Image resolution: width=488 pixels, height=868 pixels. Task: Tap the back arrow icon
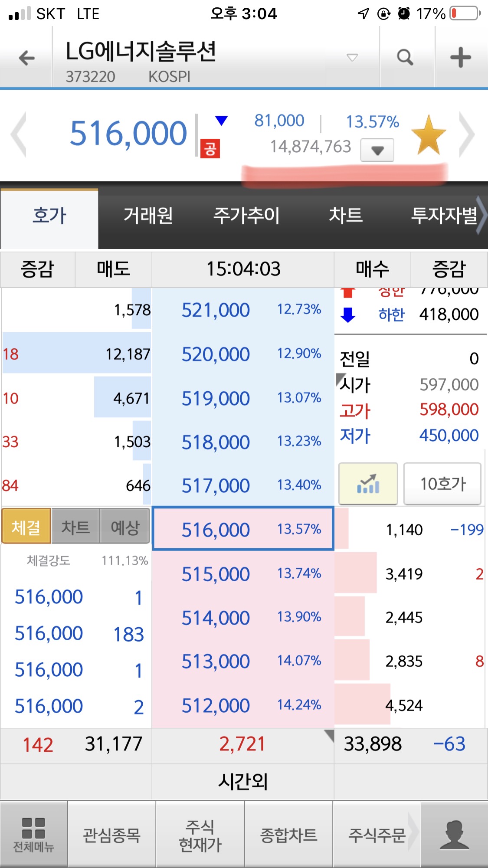click(27, 58)
